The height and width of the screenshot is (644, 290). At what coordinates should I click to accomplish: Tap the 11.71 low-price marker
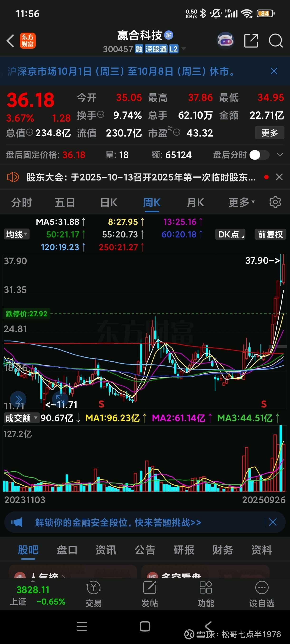click(x=61, y=404)
